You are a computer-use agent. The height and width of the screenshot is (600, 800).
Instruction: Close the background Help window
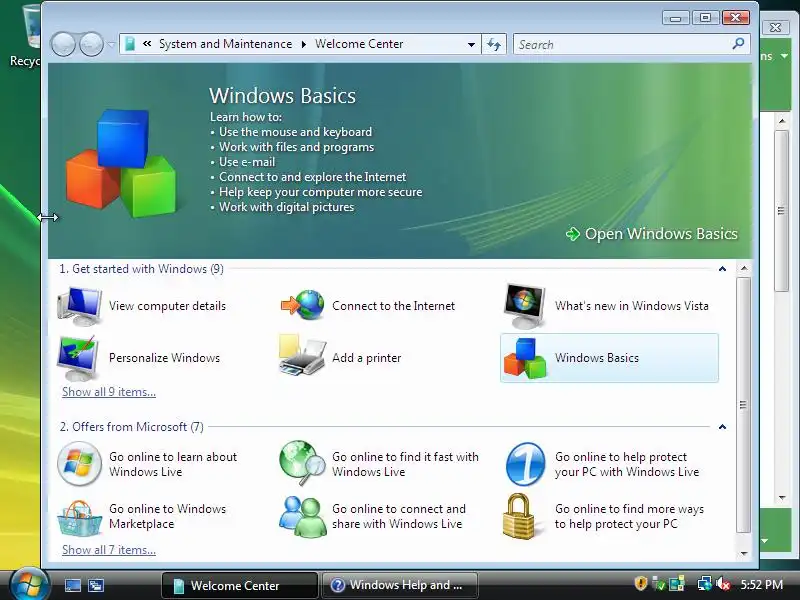pos(776,28)
